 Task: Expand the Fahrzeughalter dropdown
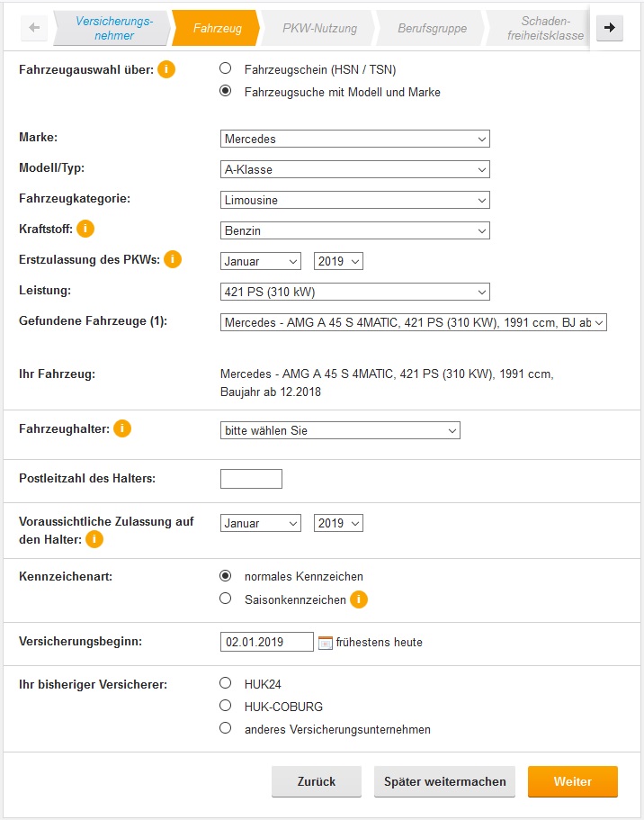[x=340, y=431]
